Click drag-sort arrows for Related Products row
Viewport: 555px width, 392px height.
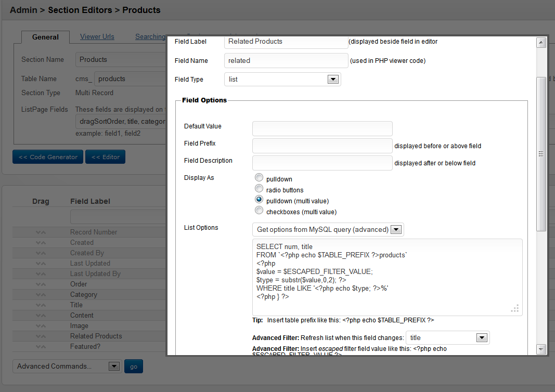coord(41,336)
